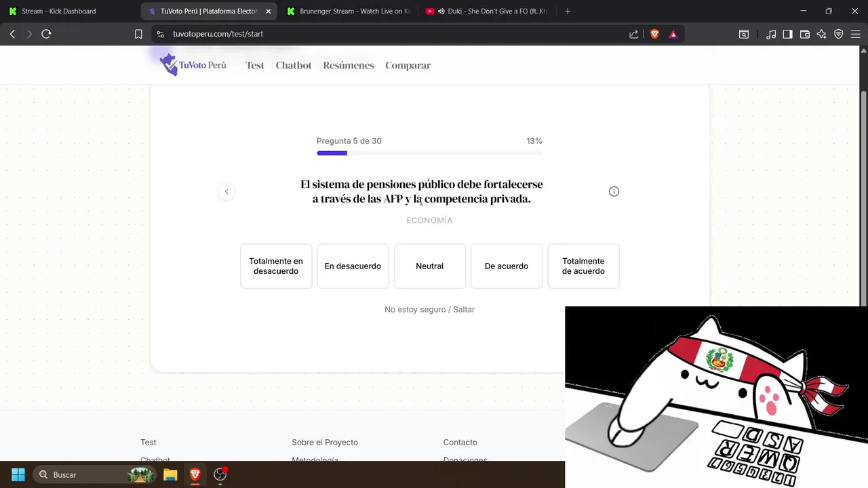Click the ECONOMÍA category label

[x=429, y=220]
